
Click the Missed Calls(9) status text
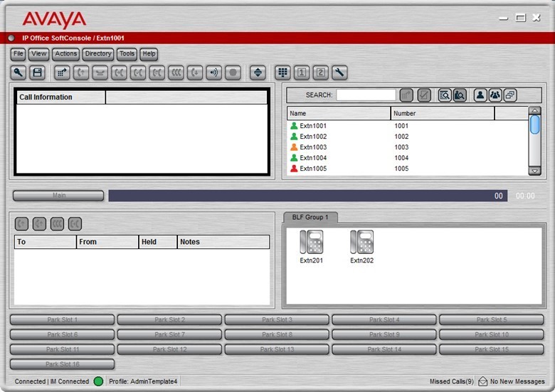451,381
